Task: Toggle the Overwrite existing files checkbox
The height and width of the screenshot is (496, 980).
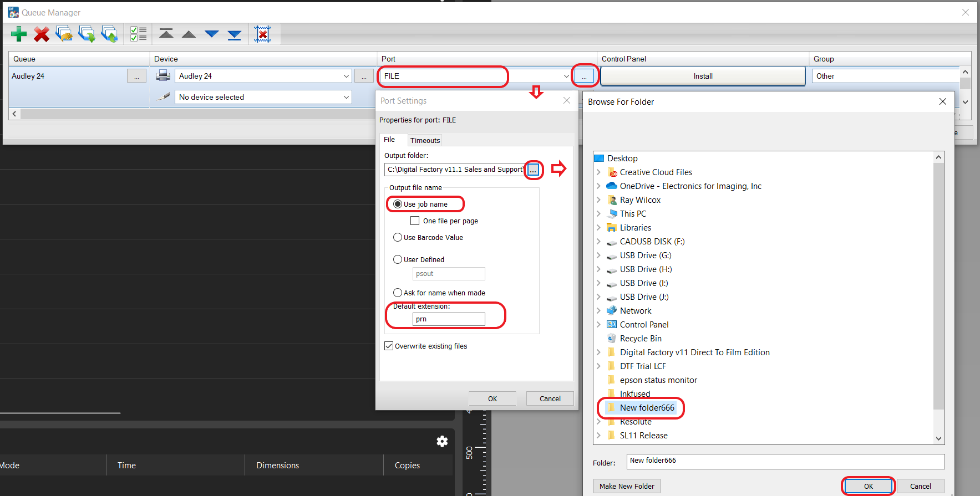Action: tap(389, 346)
